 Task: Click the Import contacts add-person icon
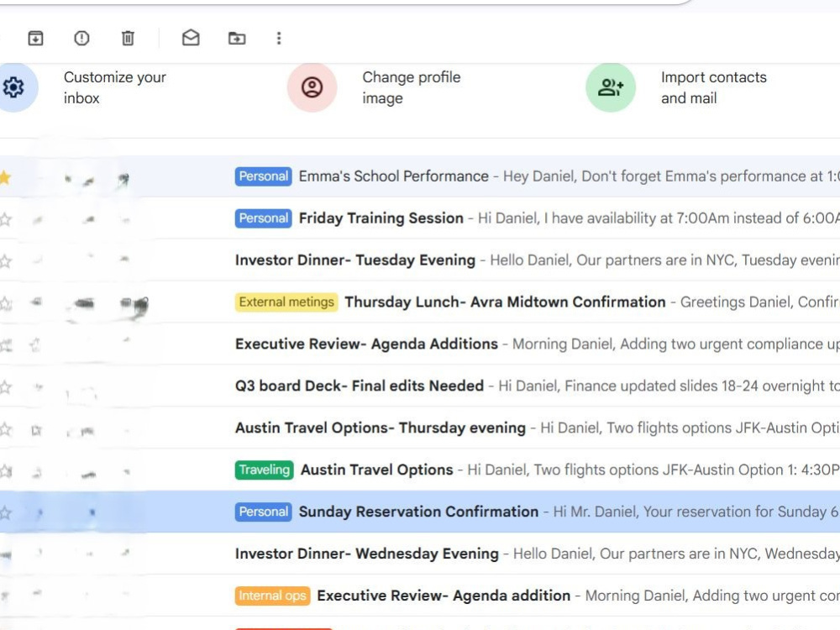611,87
